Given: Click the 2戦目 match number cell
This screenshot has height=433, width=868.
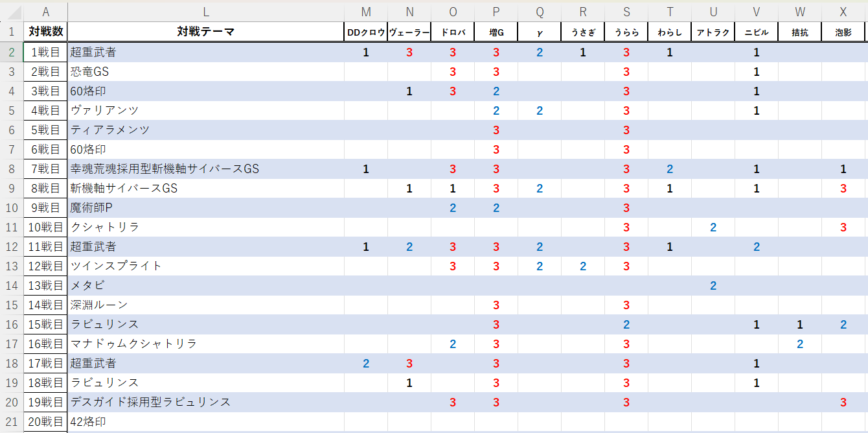Looking at the screenshot, I should pyautogui.click(x=45, y=71).
